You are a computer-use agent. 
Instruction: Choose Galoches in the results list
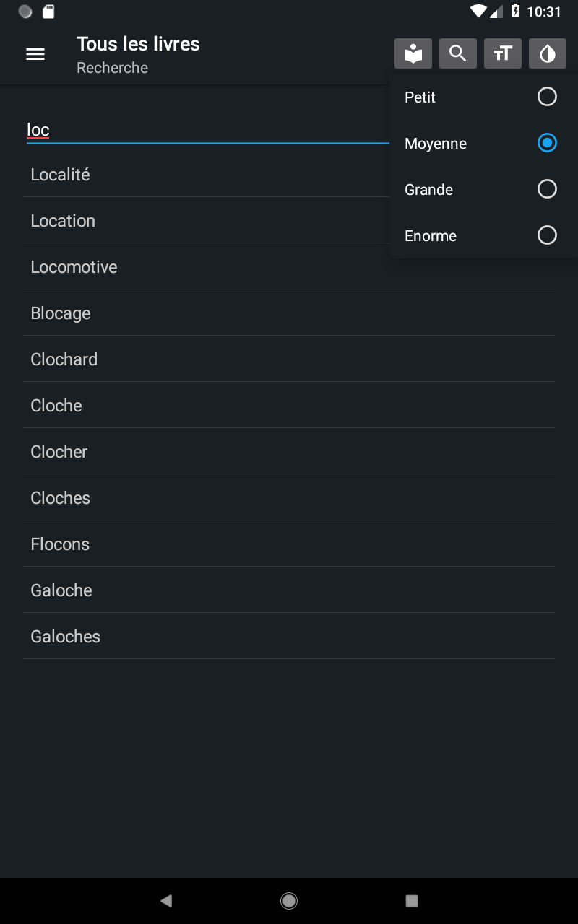pos(65,637)
